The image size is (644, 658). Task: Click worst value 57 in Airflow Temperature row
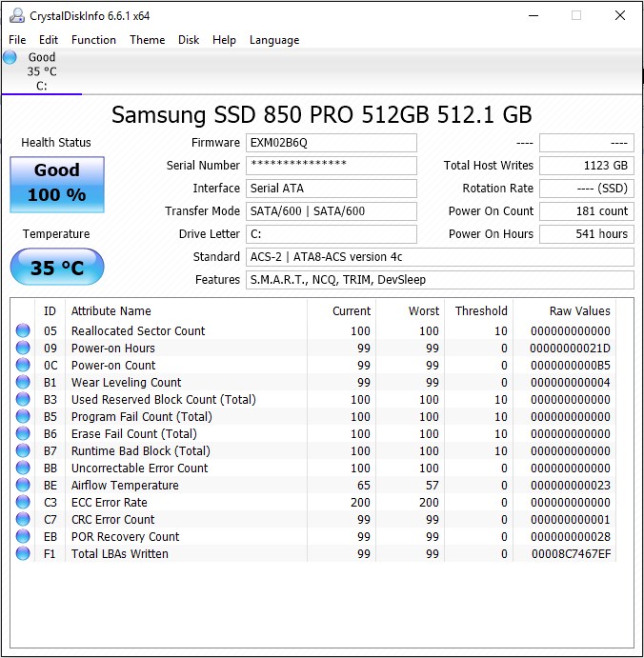coord(432,485)
